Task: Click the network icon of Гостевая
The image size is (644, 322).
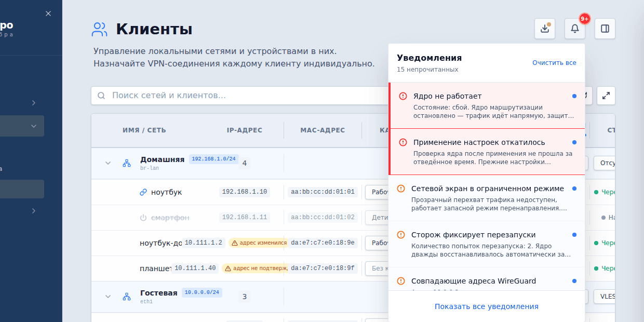Action: coord(127,297)
